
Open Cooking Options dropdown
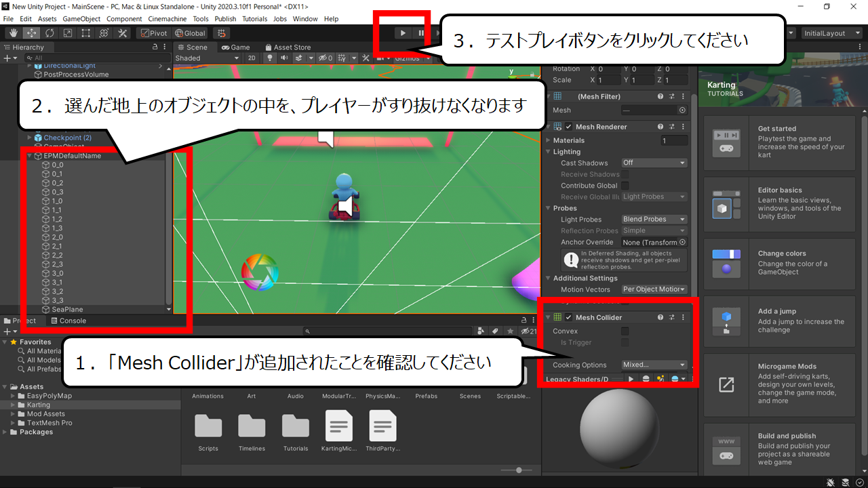point(654,365)
